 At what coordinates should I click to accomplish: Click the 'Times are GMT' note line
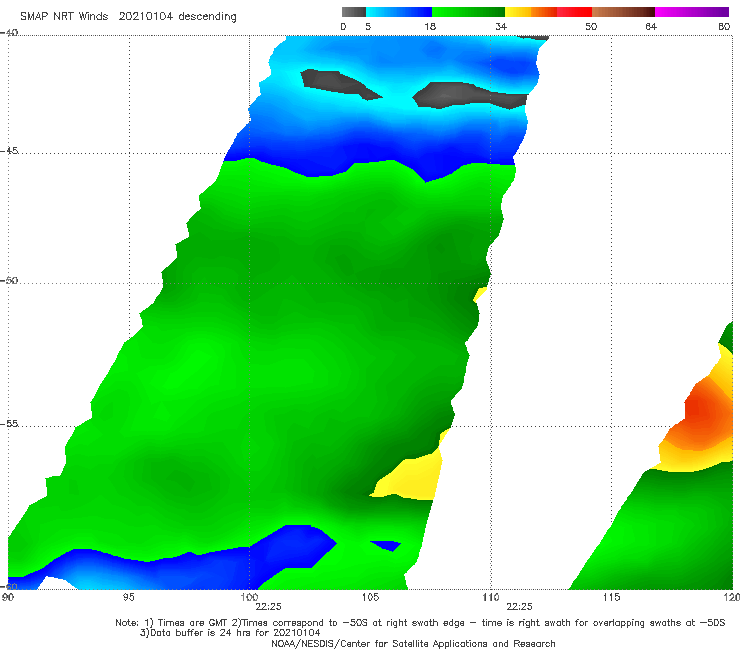point(420,623)
